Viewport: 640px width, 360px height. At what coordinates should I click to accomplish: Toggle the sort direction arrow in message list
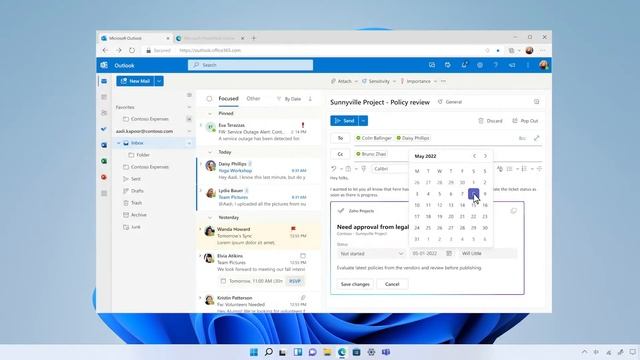310,99
